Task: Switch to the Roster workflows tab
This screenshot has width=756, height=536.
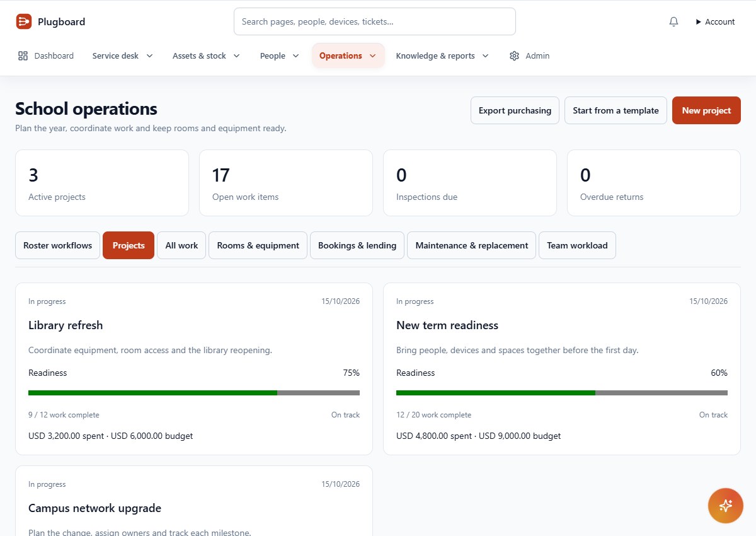Action: pos(57,245)
